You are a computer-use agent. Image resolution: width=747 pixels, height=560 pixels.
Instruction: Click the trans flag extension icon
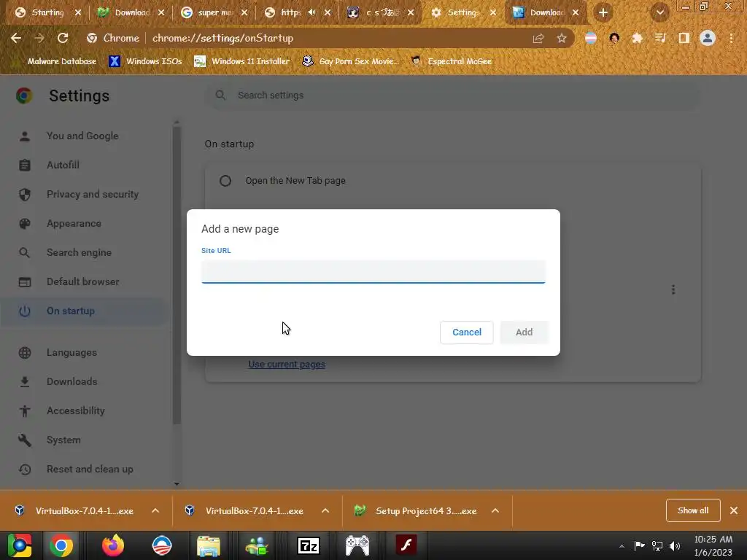pyautogui.click(x=591, y=38)
